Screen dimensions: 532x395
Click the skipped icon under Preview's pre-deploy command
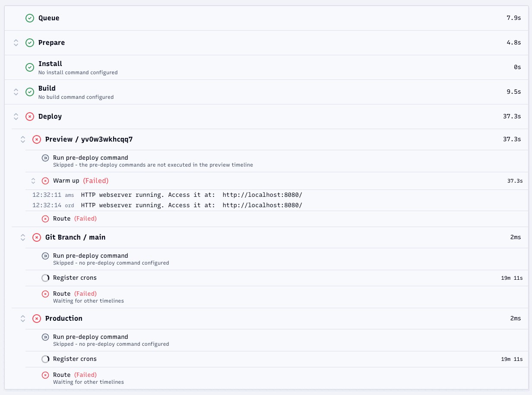click(45, 158)
